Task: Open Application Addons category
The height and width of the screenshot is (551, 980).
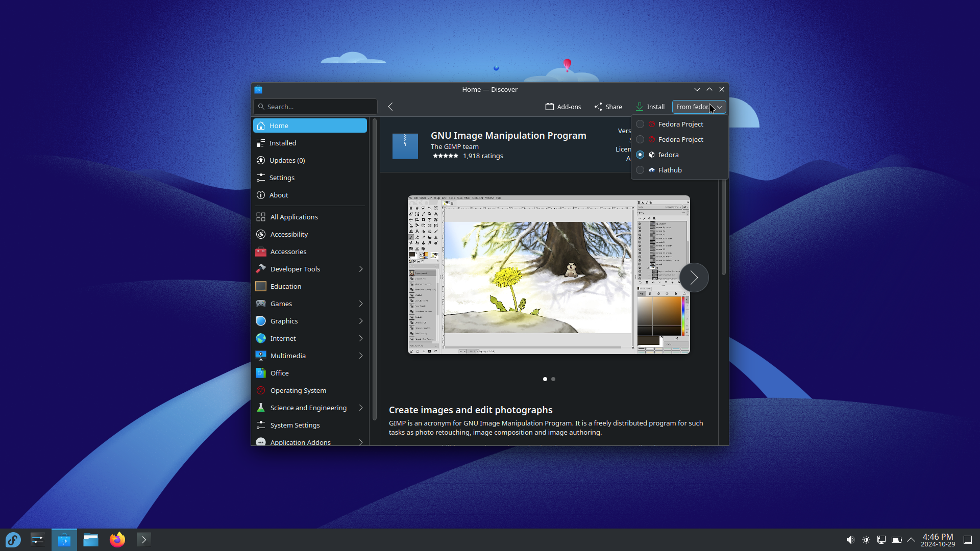Action: 310,442
